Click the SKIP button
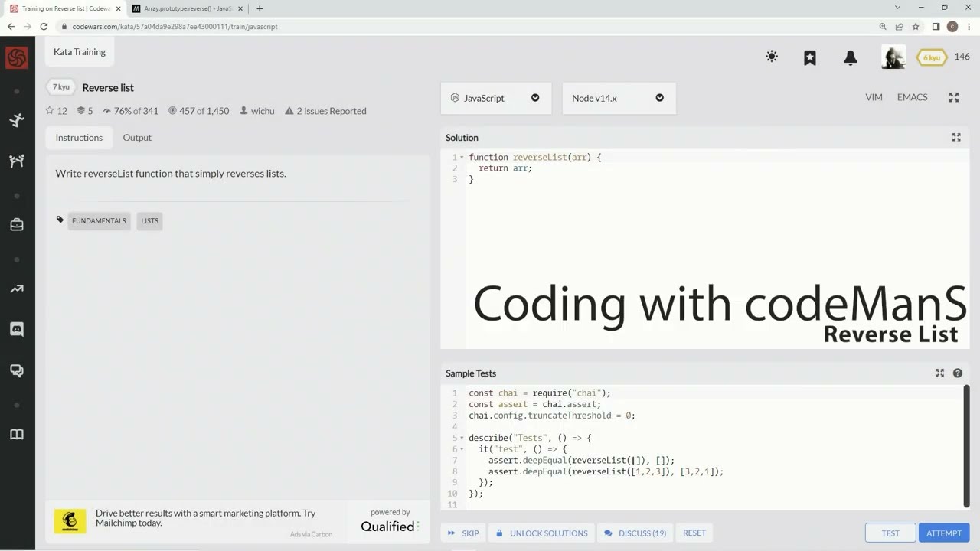The image size is (980, 551). (463, 533)
